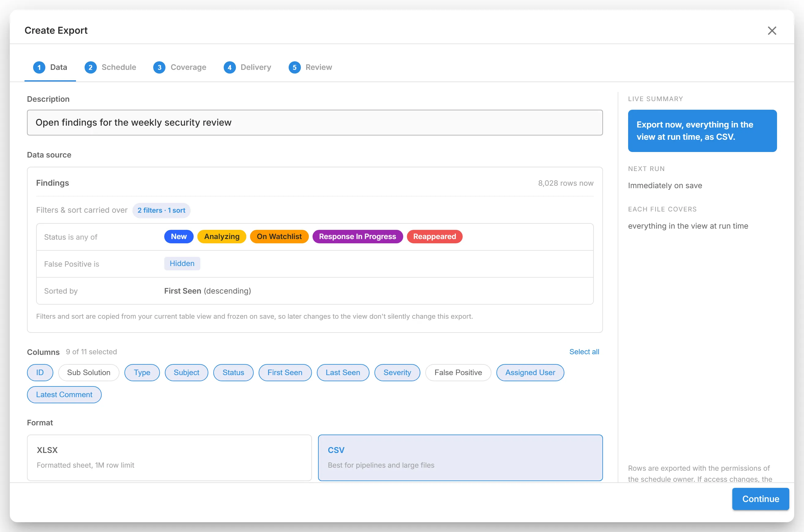Click the New status chip
Image resolution: width=804 pixels, height=532 pixels.
179,237
